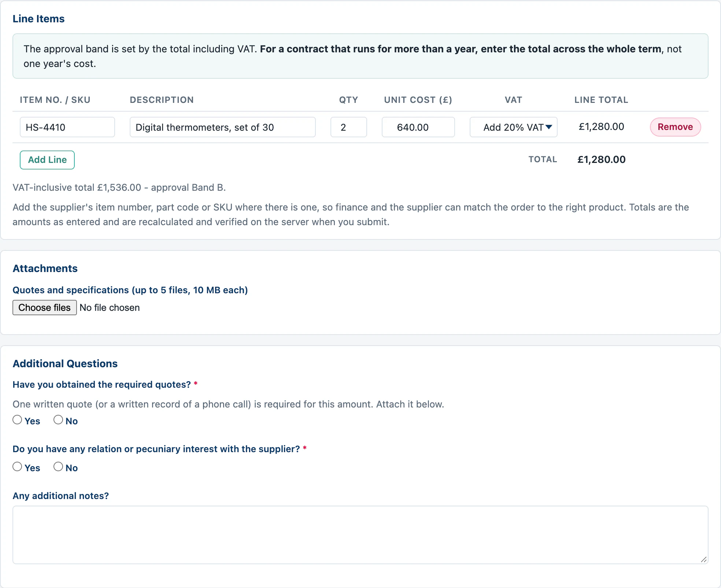Click the Qty input field
The width and height of the screenshot is (721, 588).
pyautogui.click(x=349, y=127)
